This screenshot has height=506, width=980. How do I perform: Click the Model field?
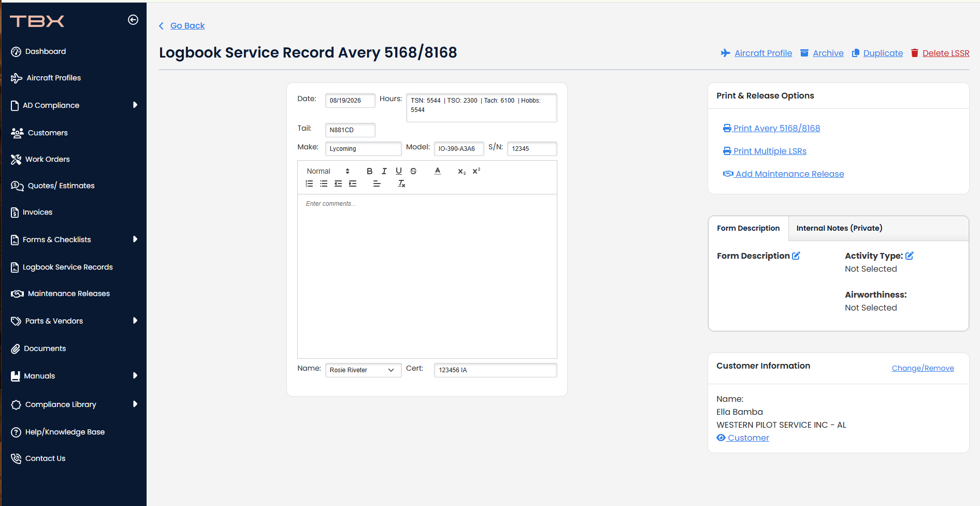459,149
